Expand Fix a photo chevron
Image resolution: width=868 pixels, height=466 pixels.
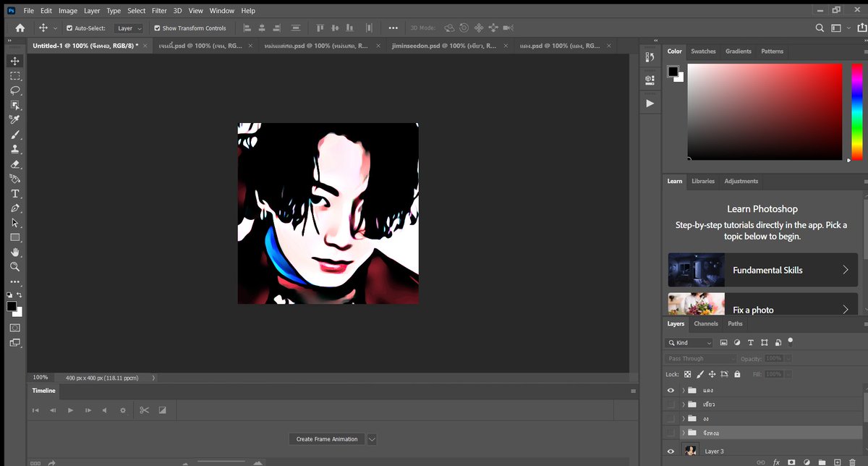[846, 310]
